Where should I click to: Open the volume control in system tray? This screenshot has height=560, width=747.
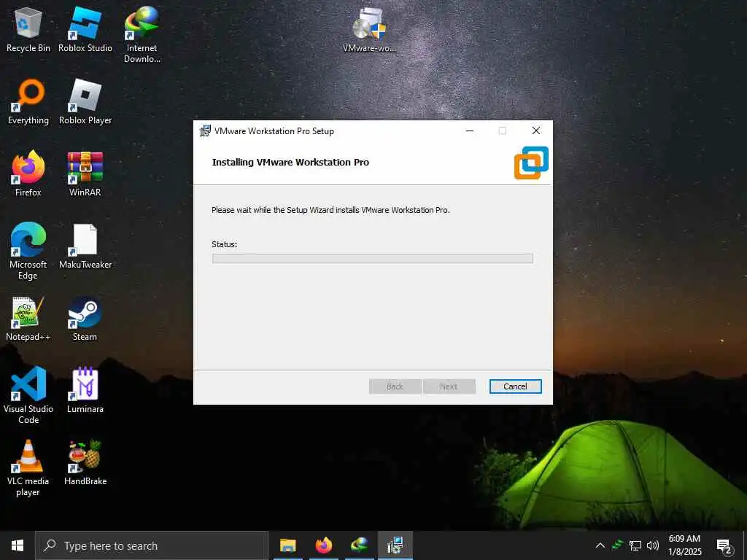click(x=653, y=545)
